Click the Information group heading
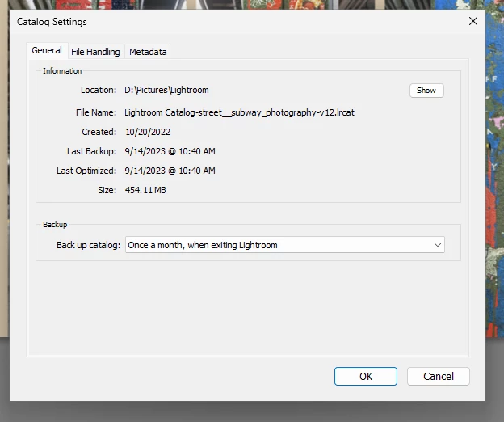Viewport: 504px width, 422px height. [x=62, y=71]
